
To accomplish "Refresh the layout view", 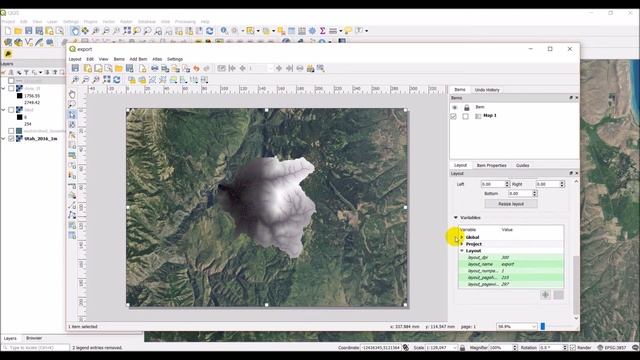I will pos(117,80).
